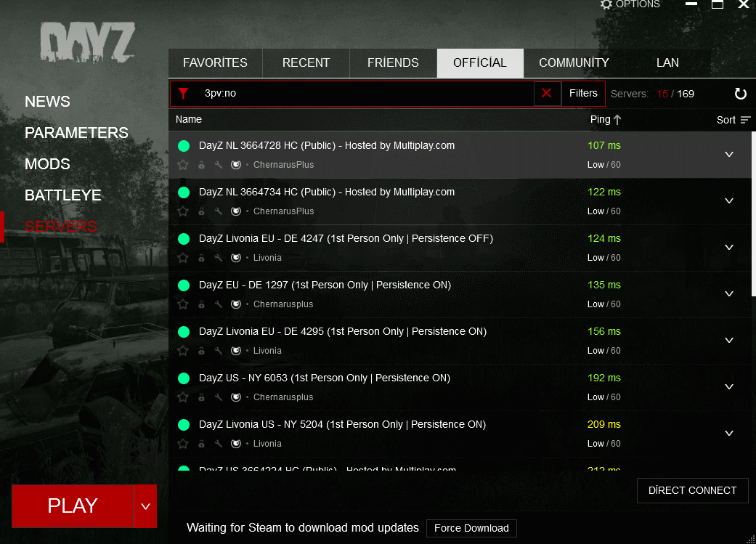The image size is (756, 544).
Task: Open the Filters panel
Action: (x=583, y=93)
